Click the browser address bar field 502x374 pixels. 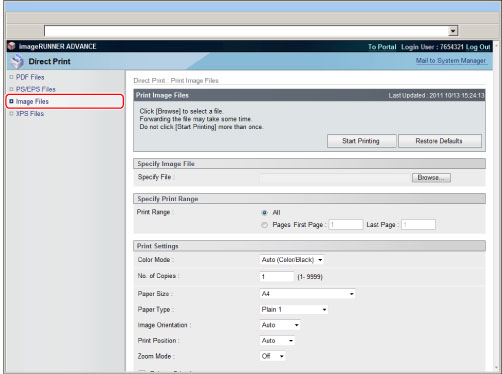point(246,31)
